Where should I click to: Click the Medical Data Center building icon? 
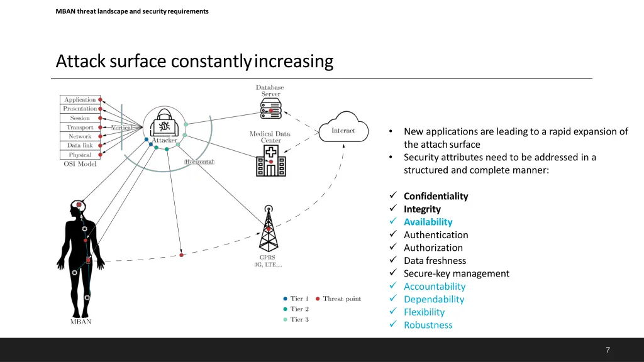tap(270, 161)
